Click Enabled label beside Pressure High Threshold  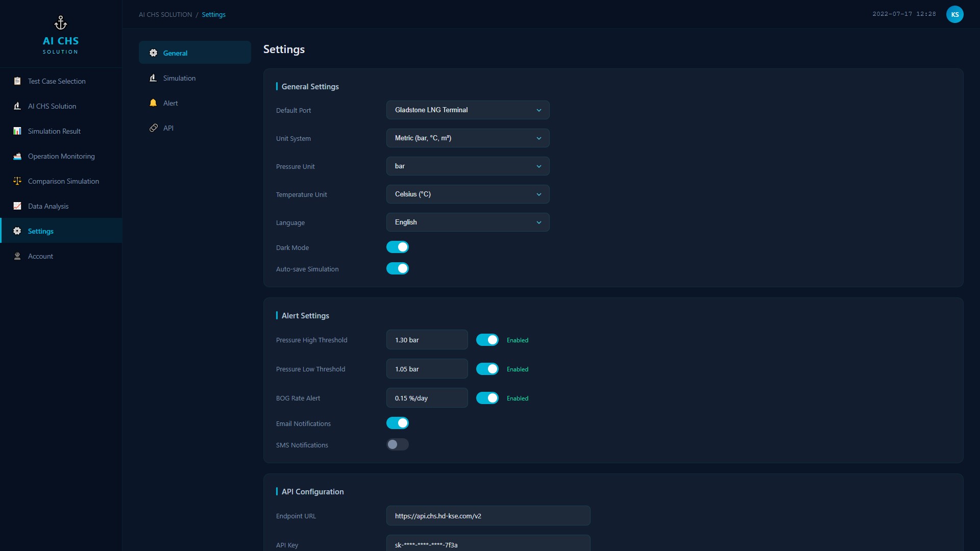click(x=518, y=340)
